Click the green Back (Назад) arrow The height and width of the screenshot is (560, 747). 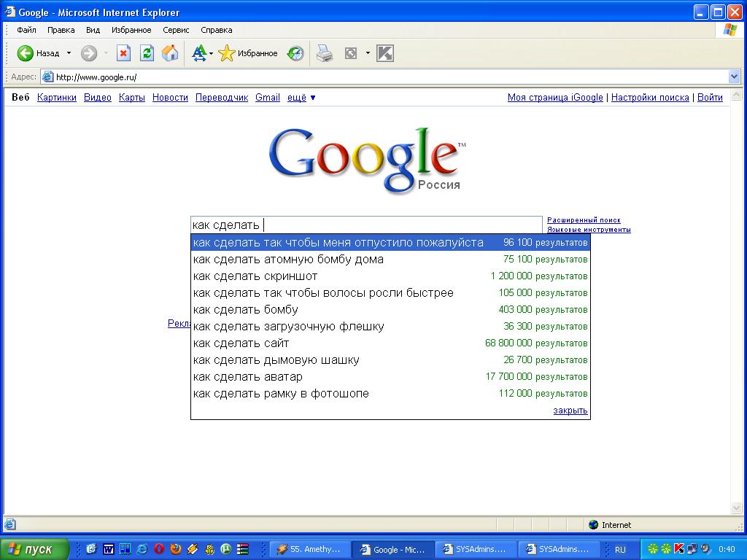point(26,53)
